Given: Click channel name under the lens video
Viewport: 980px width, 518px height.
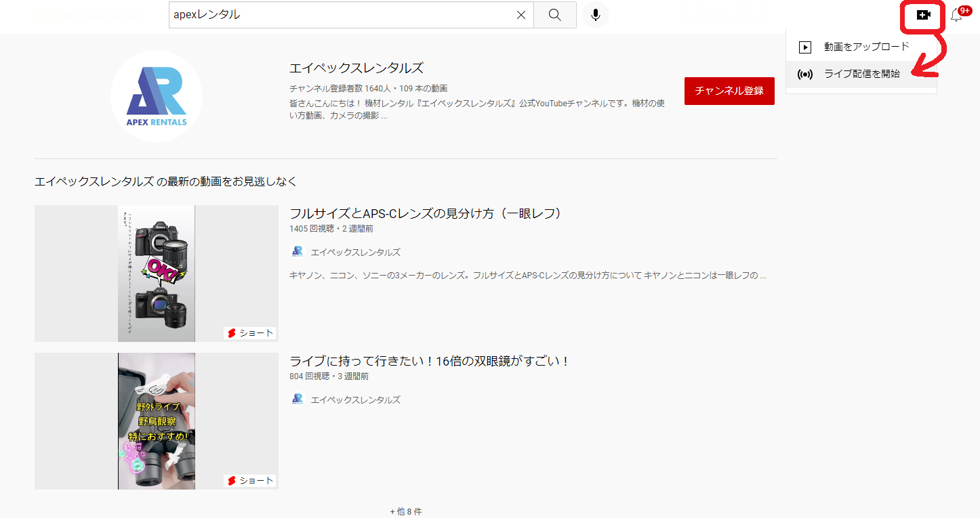Looking at the screenshot, I should pyautogui.click(x=355, y=252).
